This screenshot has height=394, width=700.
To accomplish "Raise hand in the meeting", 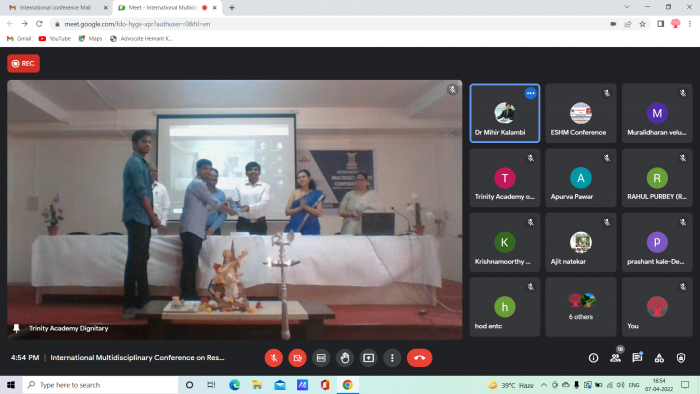I will [x=345, y=358].
